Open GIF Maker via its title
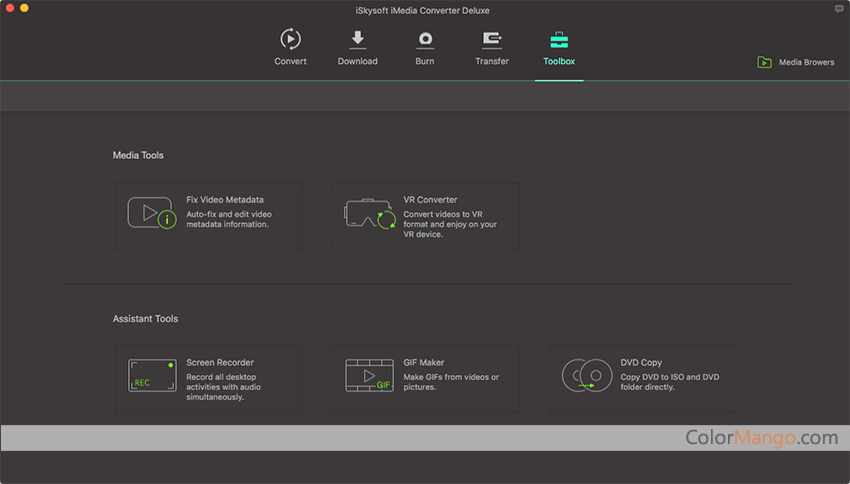Image resolution: width=850 pixels, height=484 pixels. tap(423, 362)
